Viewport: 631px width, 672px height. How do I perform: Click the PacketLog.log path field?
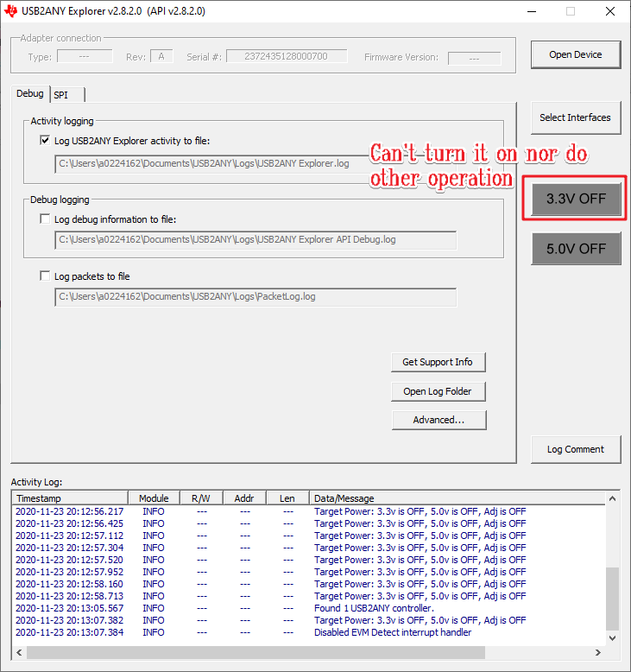tap(256, 297)
